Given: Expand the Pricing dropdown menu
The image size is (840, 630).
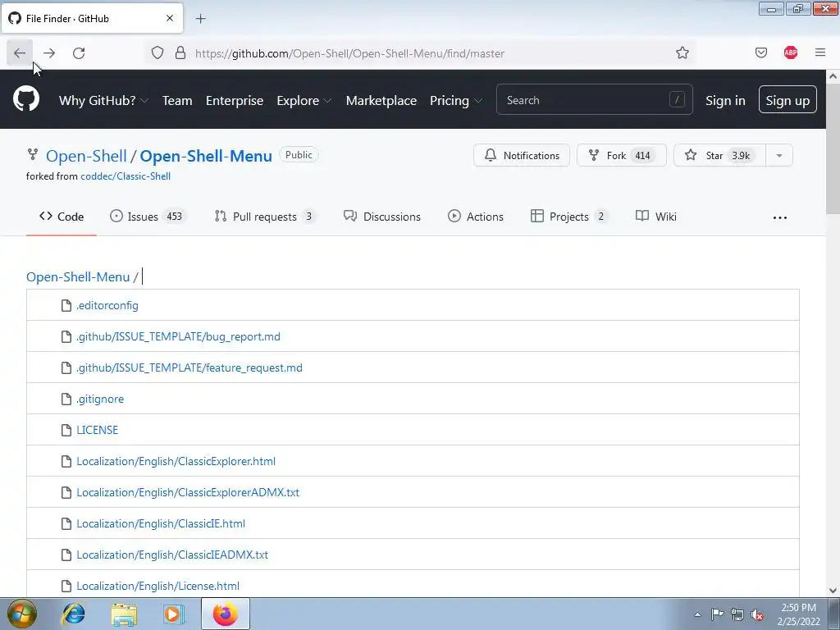Looking at the screenshot, I should tap(455, 100).
